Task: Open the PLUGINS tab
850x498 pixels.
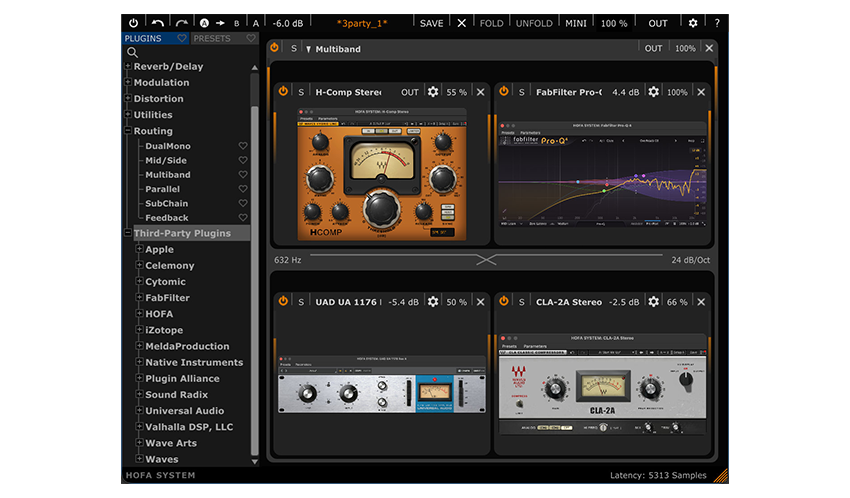Action: click(143, 38)
